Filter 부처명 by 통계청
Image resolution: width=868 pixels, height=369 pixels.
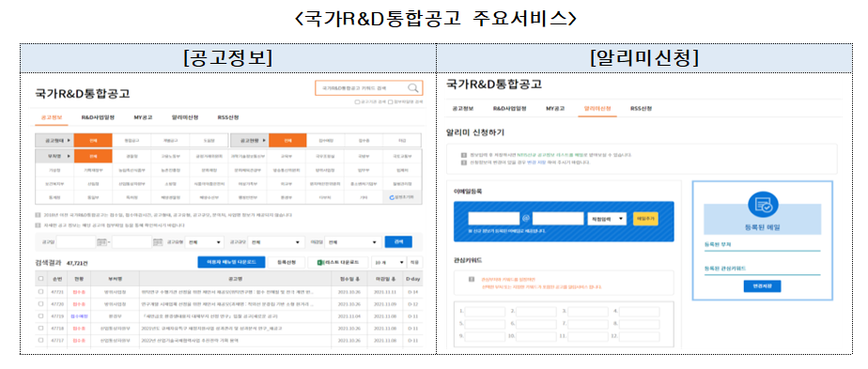(54, 197)
